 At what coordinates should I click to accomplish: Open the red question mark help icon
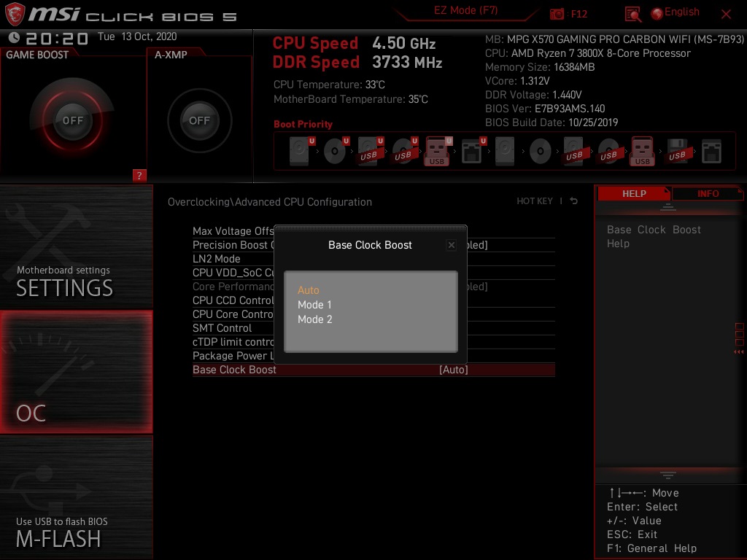139,175
